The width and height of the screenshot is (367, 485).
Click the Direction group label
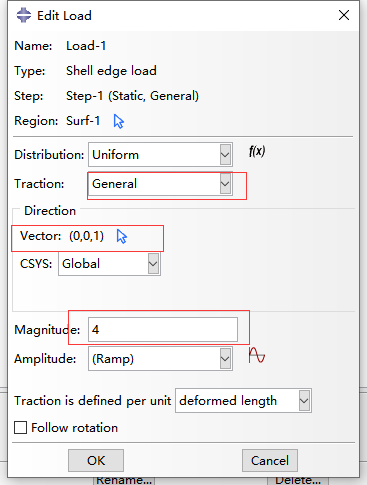(x=50, y=211)
